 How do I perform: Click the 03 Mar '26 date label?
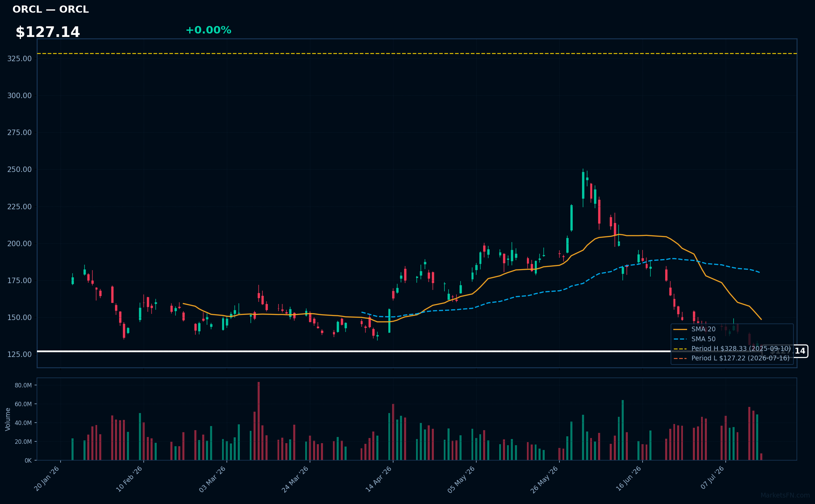tap(212, 479)
